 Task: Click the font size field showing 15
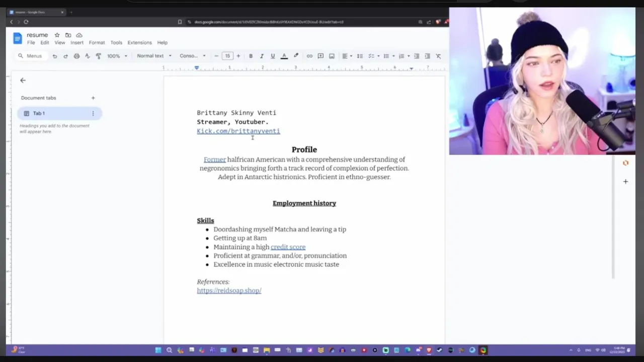[227, 56]
